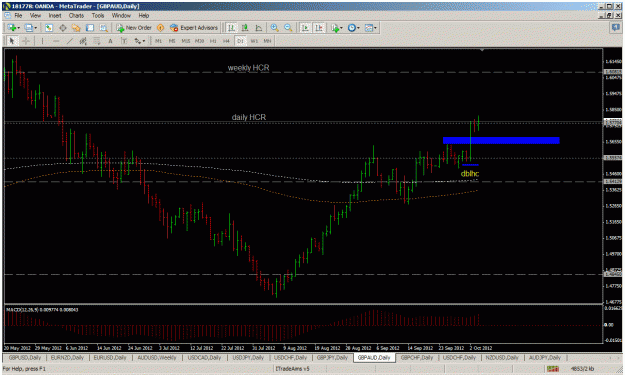This screenshot has width=625, height=375.
Task: Open a new chart window icon
Action: coord(11,27)
